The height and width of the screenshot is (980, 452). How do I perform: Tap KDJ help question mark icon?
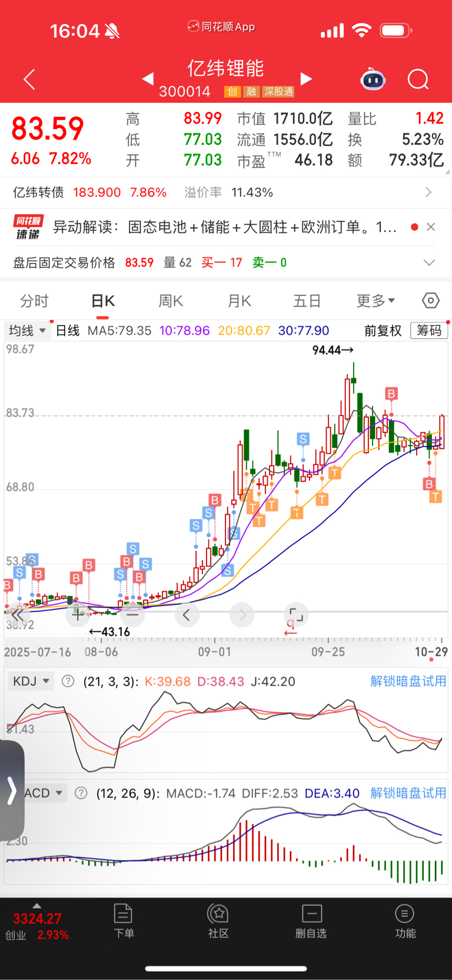[68, 682]
